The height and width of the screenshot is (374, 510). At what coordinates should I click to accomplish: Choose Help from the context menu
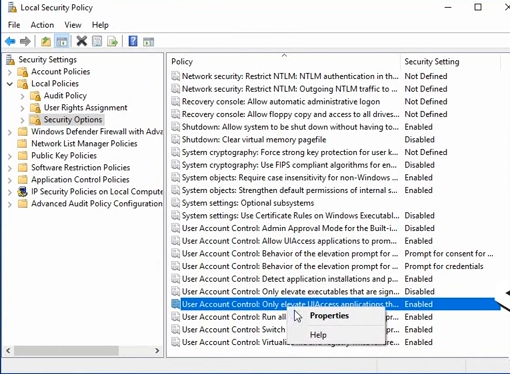[x=336, y=335]
